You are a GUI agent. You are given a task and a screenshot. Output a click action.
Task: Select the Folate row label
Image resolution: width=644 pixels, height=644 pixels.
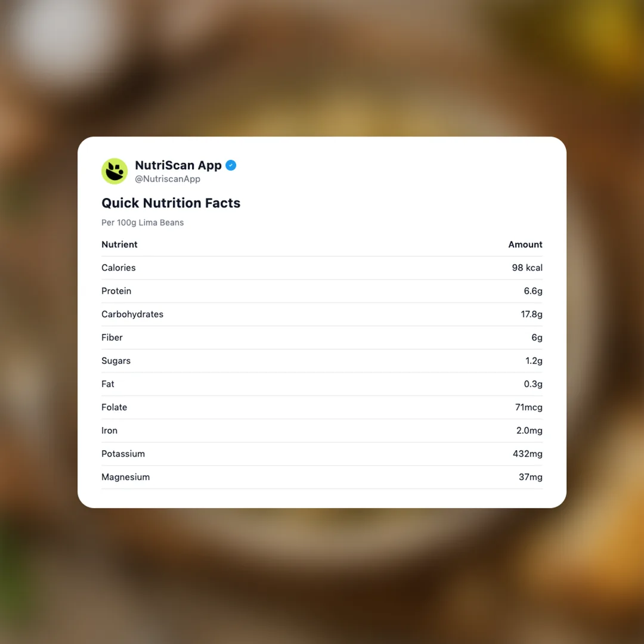114,407
